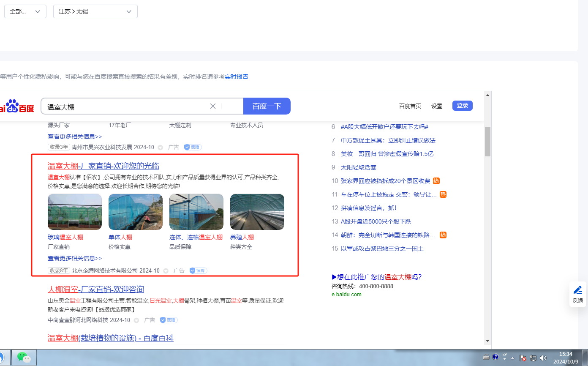Show hidden tray icons arrow

click(513, 358)
